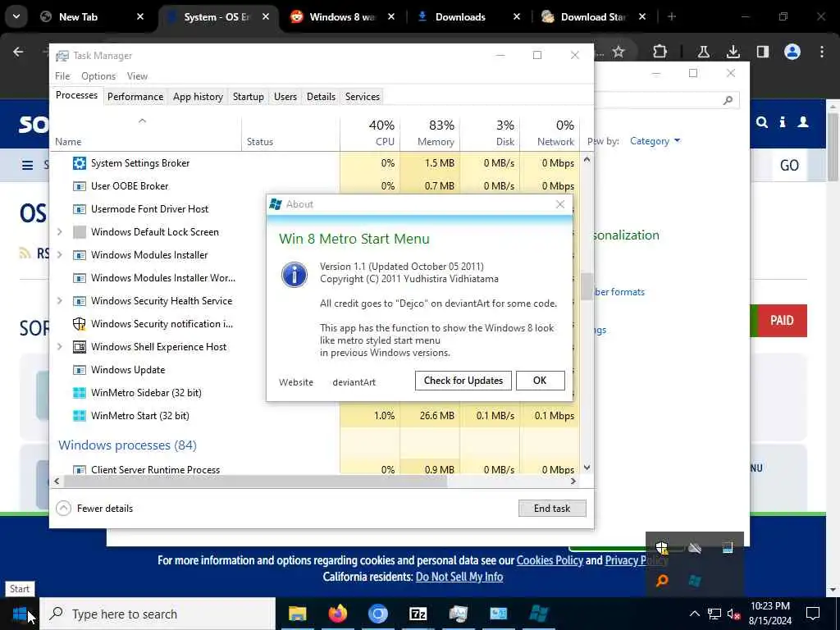Open the Category view-by dropdown
Viewport: 840px width, 630px height.
pos(655,141)
